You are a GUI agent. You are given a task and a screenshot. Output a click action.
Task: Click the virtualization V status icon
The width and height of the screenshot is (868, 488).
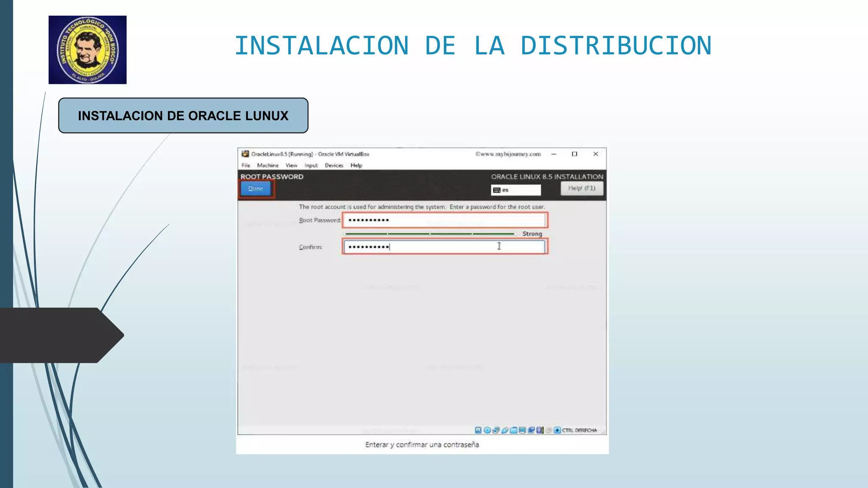click(x=540, y=430)
